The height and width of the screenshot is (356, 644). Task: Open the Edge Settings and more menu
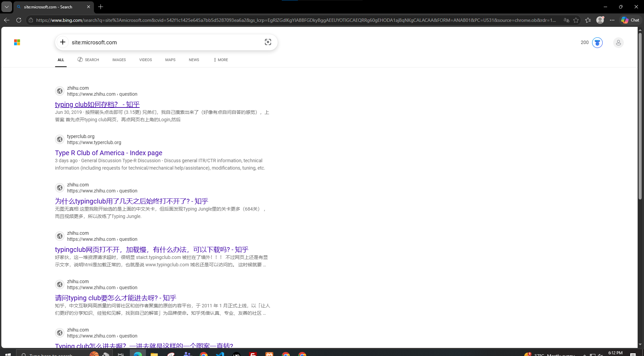click(612, 20)
